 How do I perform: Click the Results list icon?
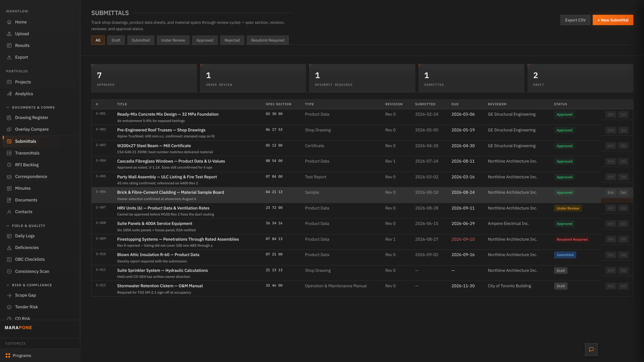[9, 46]
